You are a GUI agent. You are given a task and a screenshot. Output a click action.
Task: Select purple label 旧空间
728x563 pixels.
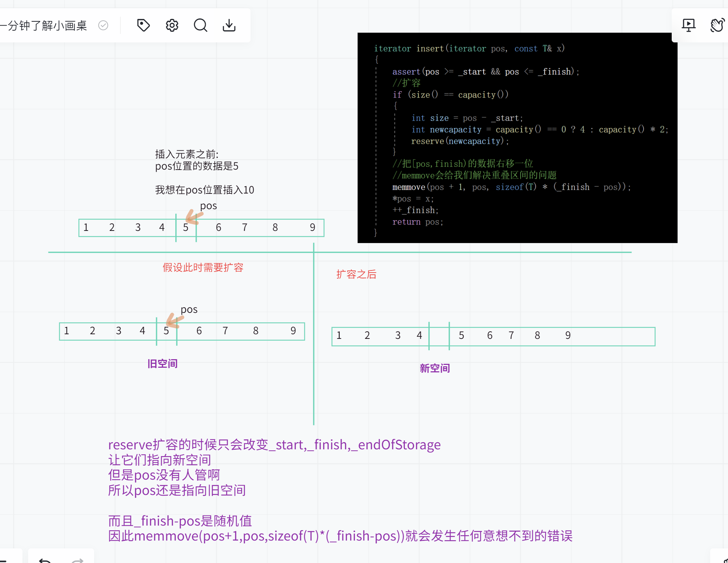(162, 364)
